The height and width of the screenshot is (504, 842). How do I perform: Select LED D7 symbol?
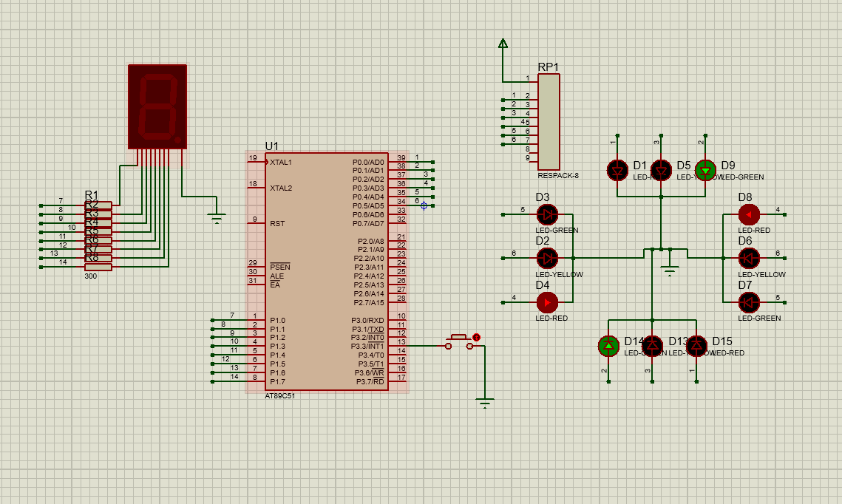(x=749, y=303)
